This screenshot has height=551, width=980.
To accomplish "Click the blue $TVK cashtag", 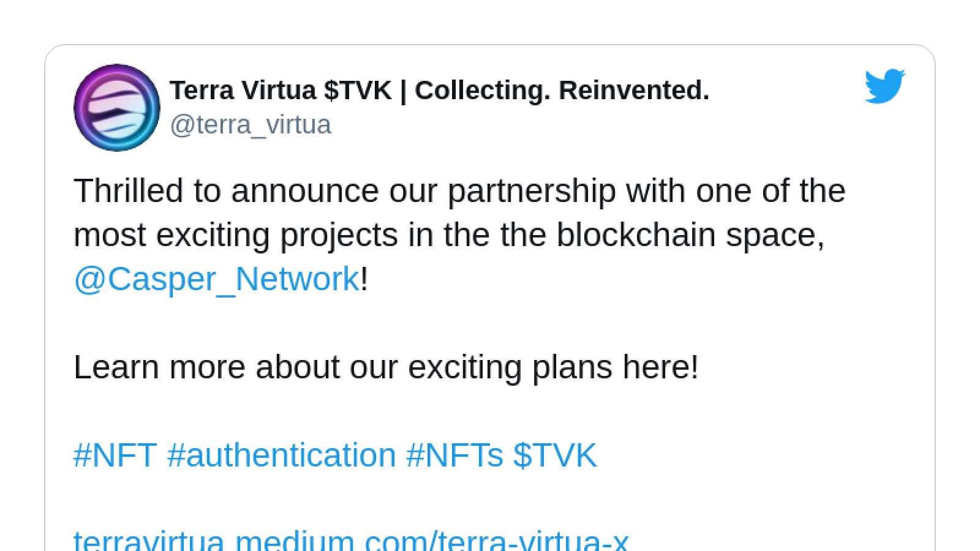I will (x=555, y=455).
